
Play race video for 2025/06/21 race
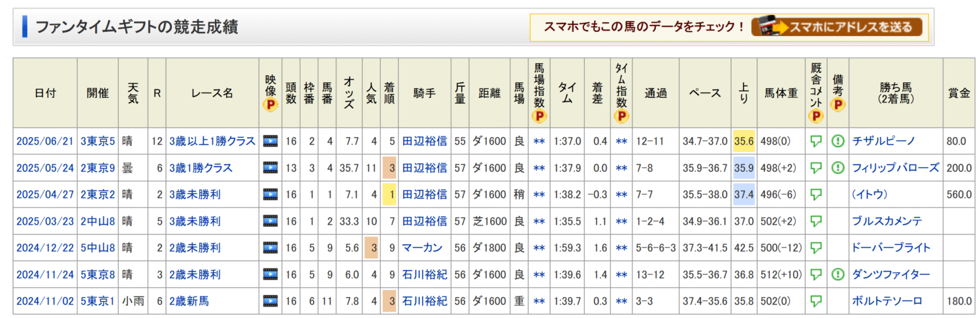270,141
